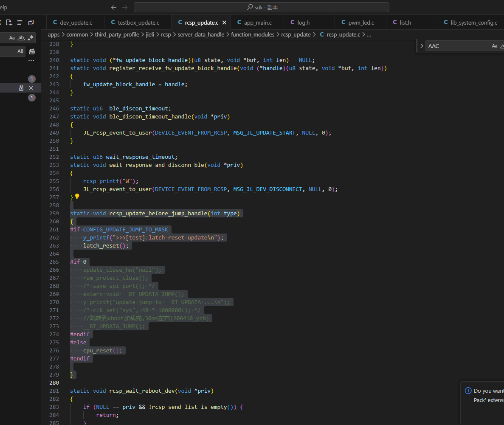Click the info icon in the notification
504x425 pixels.
tap(468, 391)
